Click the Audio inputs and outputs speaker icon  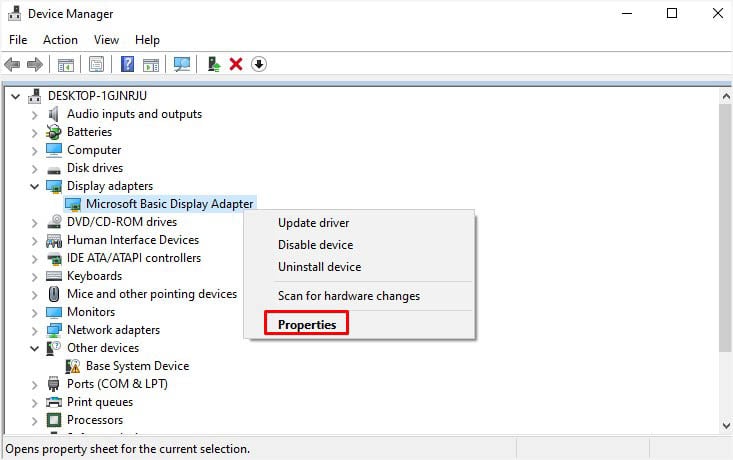54,114
